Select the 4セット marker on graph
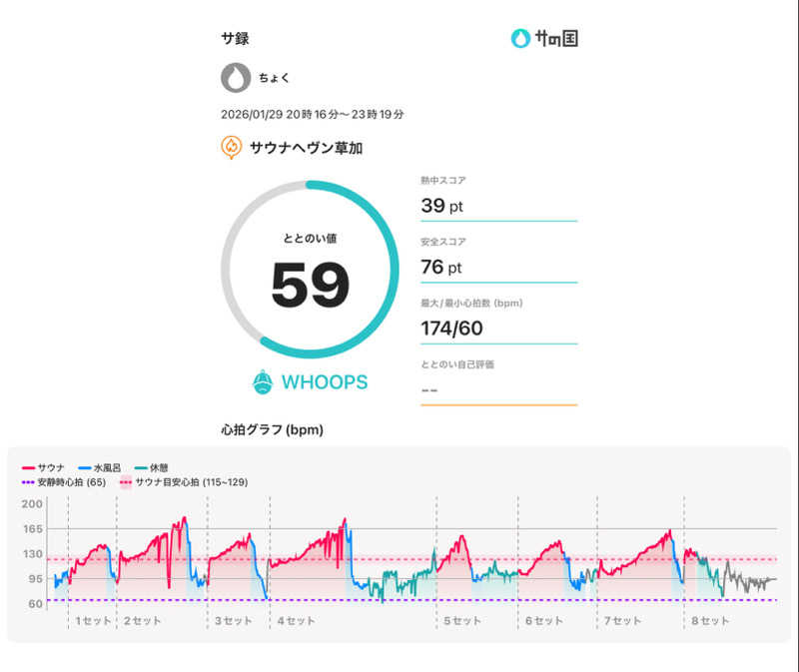The image size is (799, 672). (296, 620)
